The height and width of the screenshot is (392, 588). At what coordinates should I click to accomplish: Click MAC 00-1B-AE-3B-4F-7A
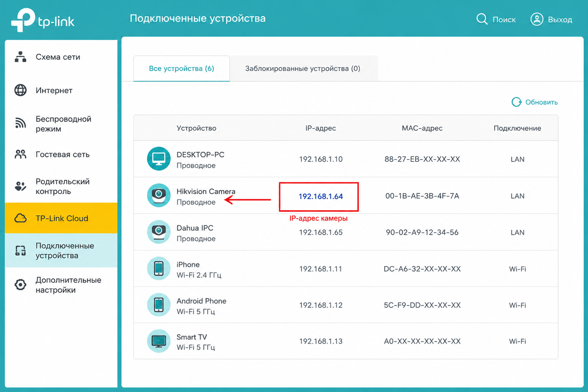click(422, 196)
